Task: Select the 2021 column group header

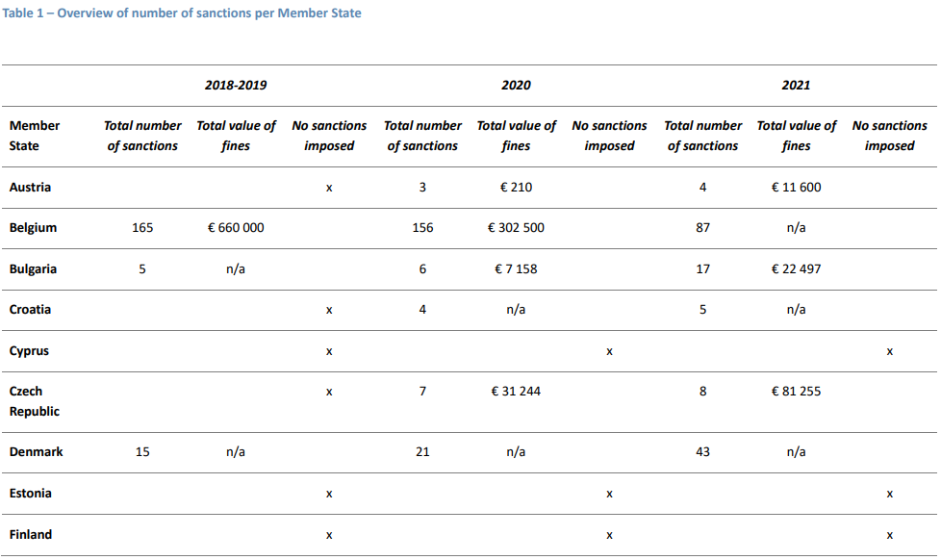Action: (x=796, y=86)
